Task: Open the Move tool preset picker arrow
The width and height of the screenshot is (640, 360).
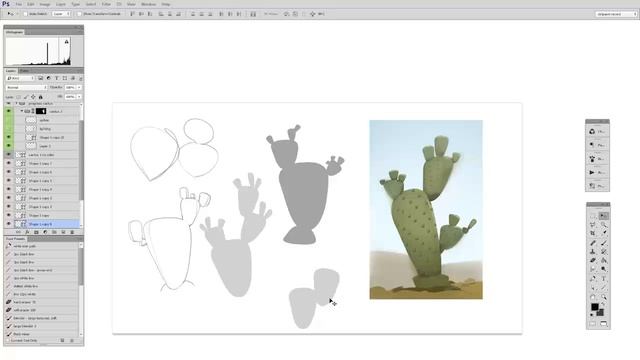Action: tap(17, 14)
